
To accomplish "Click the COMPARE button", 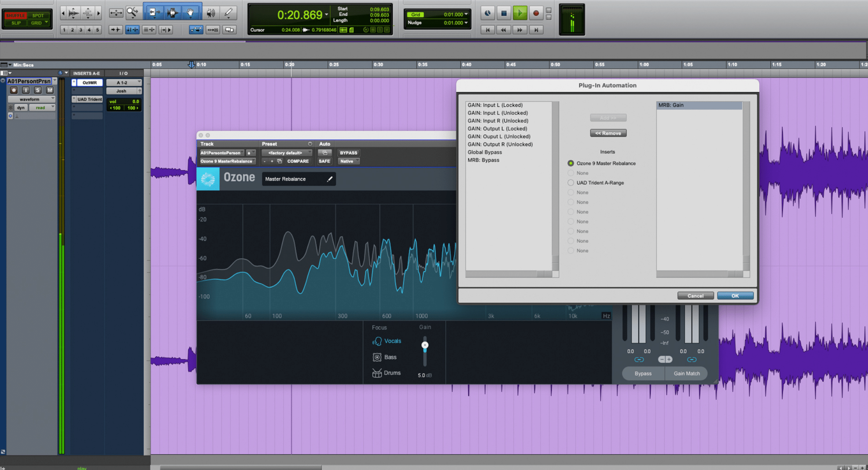I will click(298, 161).
